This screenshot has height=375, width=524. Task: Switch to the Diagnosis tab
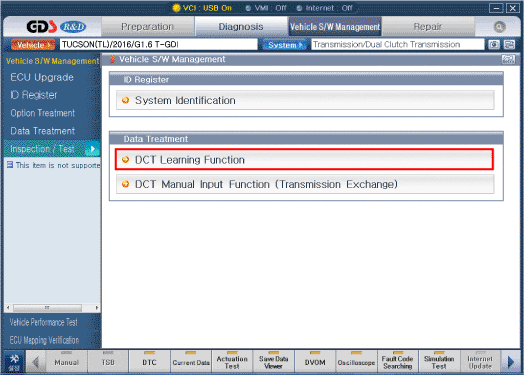click(241, 26)
